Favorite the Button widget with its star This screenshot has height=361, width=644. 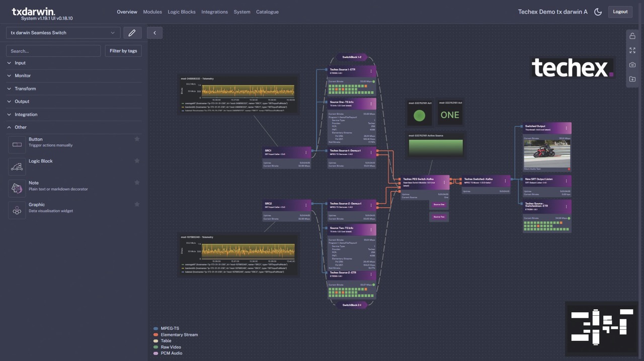[x=137, y=139]
